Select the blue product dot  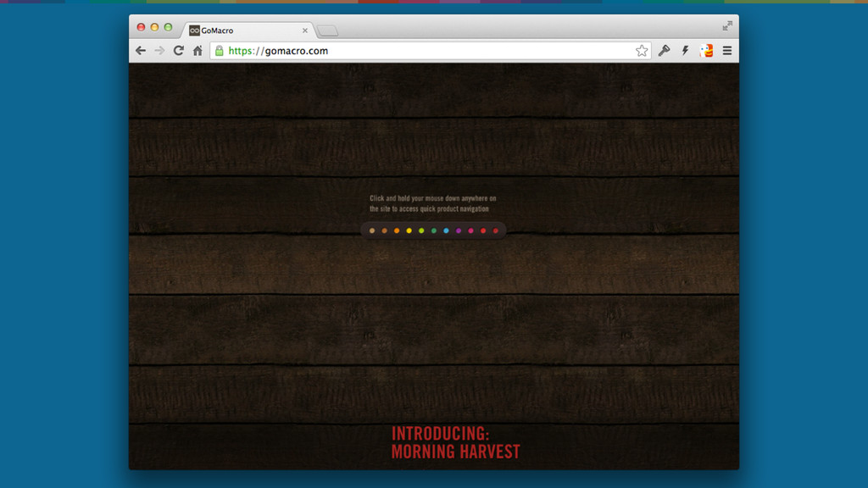click(446, 230)
